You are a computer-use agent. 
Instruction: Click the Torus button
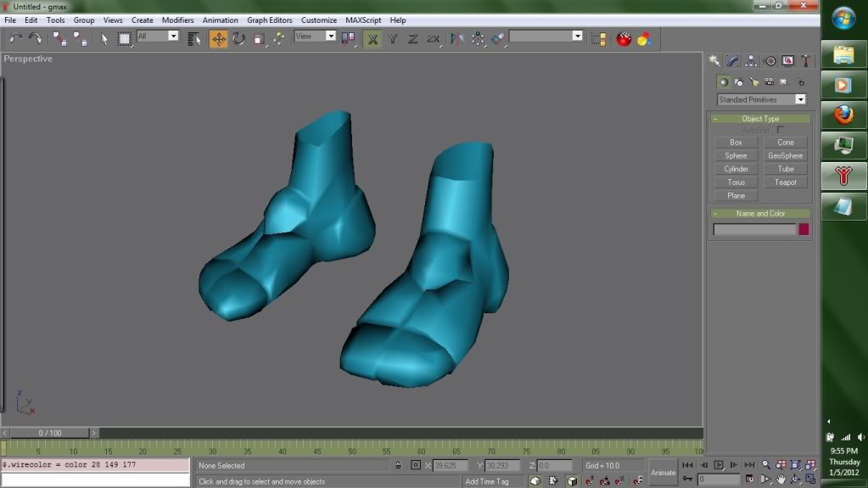click(x=736, y=182)
